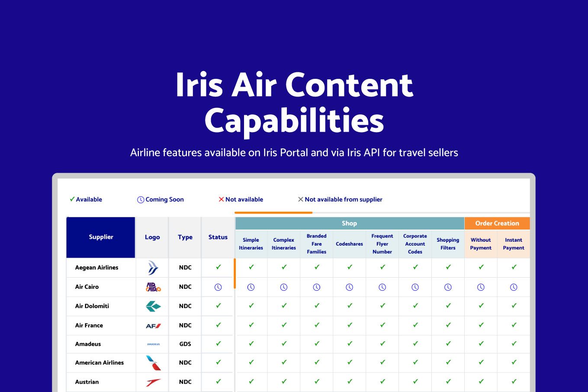
Task: Click Austrian Simple Itineraries checkmark
Action: pyautogui.click(x=251, y=382)
